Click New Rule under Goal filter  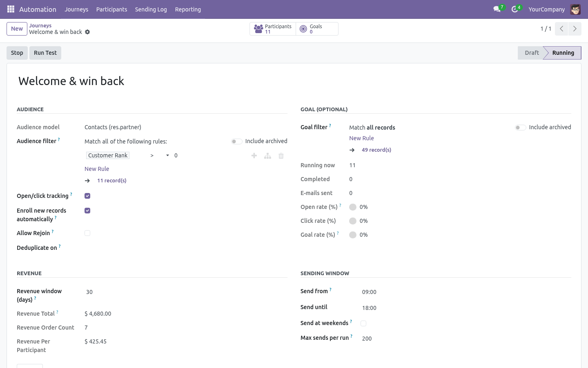tap(361, 138)
